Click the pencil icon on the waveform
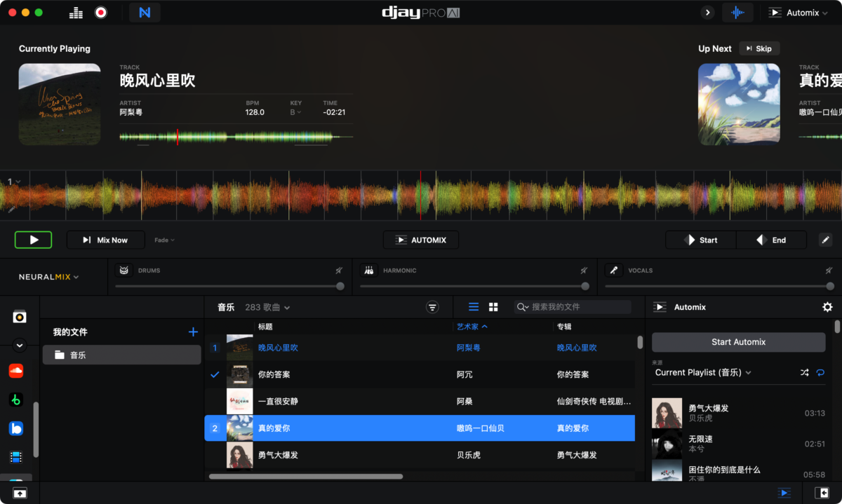 (11, 209)
